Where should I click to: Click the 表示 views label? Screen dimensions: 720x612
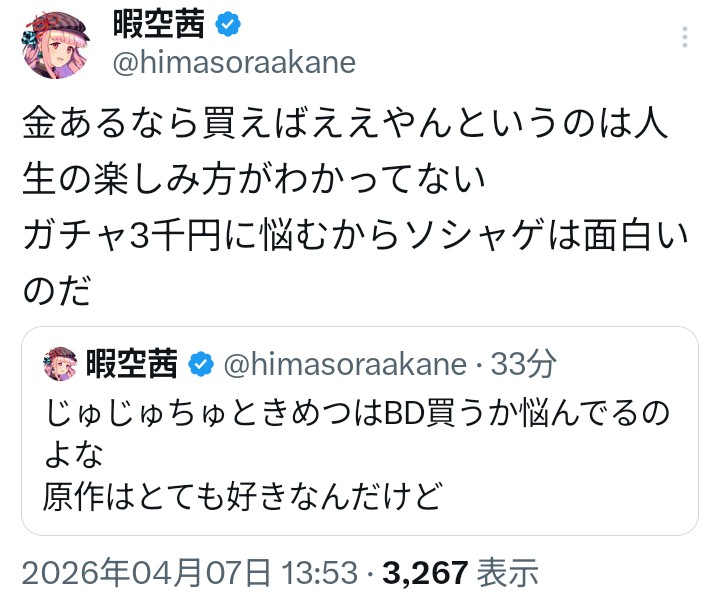coord(507,573)
